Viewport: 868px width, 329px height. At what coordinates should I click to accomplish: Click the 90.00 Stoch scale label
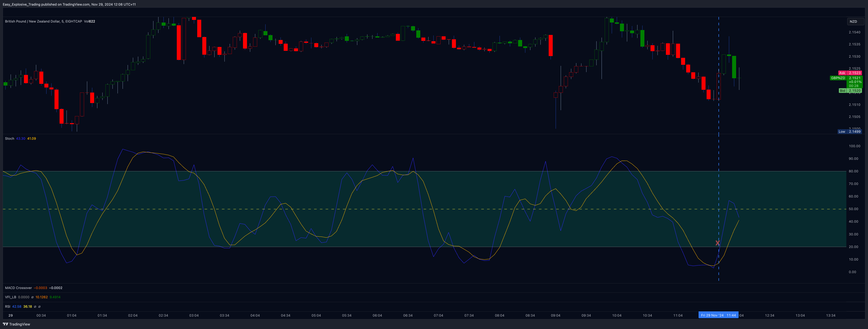854,159
